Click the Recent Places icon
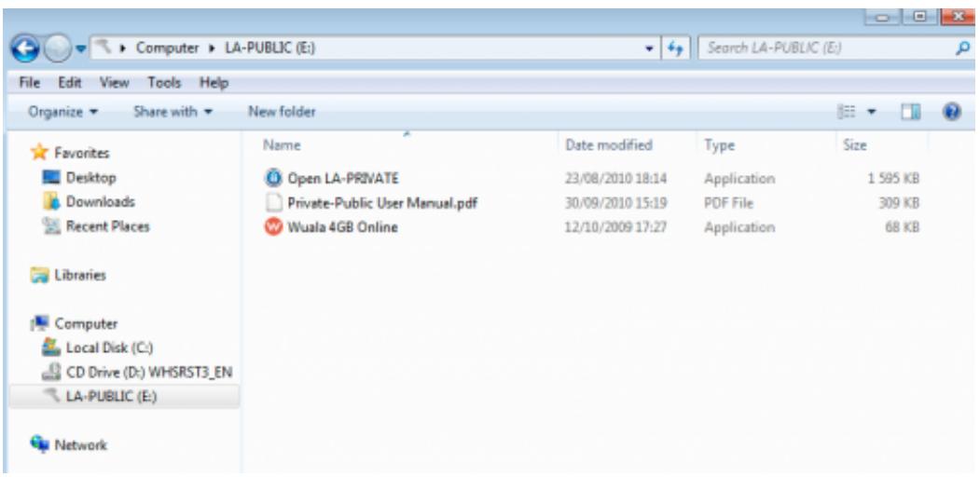Viewport: 980px width, 477px height. coord(52,226)
